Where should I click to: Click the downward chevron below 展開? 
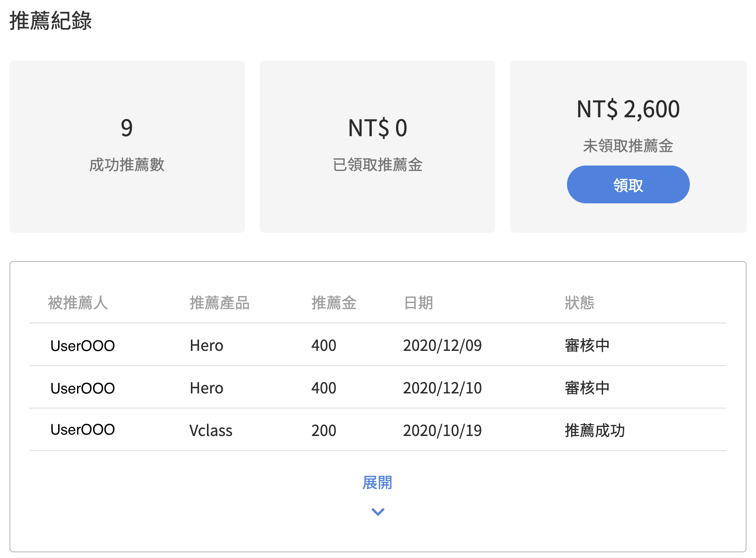(x=378, y=512)
